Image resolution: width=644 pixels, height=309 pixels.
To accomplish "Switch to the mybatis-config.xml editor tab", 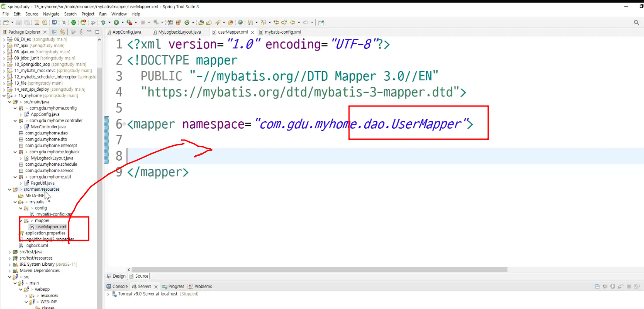I will coord(280,32).
